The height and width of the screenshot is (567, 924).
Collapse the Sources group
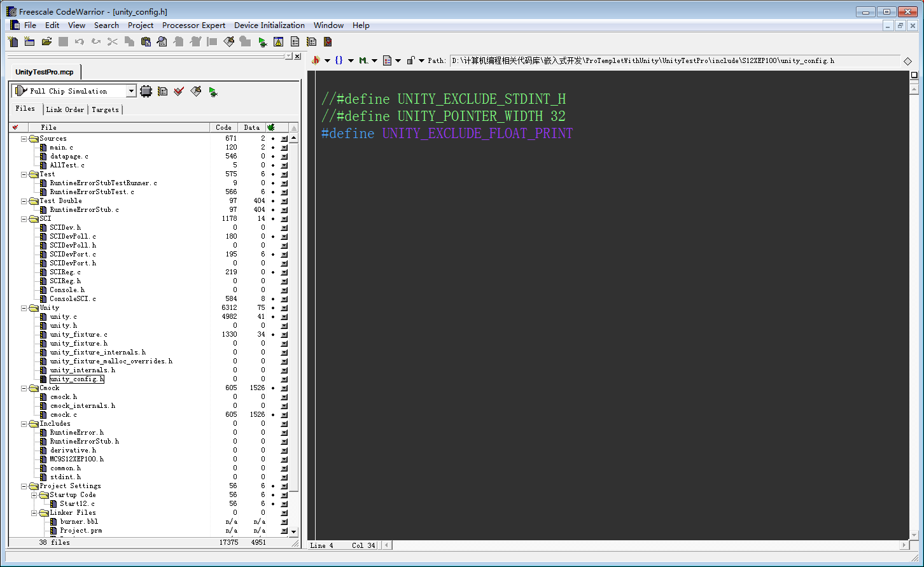[x=24, y=138]
